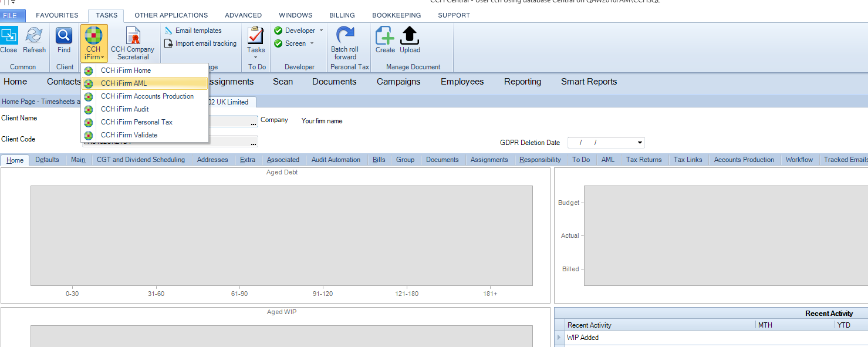Expand the WIP Added row arrow
This screenshot has width=868, height=347.
[559, 338]
